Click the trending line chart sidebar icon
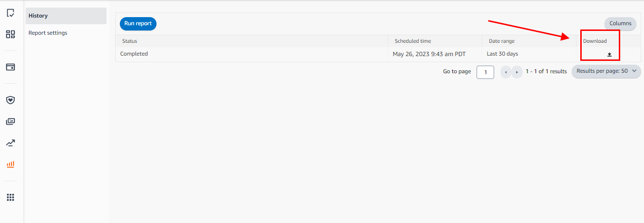The width and height of the screenshot is (644, 223). [x=10, y=143]
